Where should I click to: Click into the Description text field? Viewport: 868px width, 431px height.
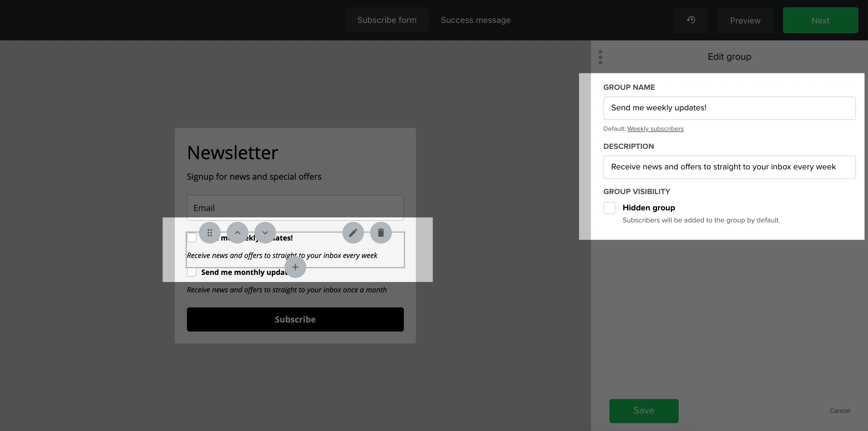click(729, 167)
